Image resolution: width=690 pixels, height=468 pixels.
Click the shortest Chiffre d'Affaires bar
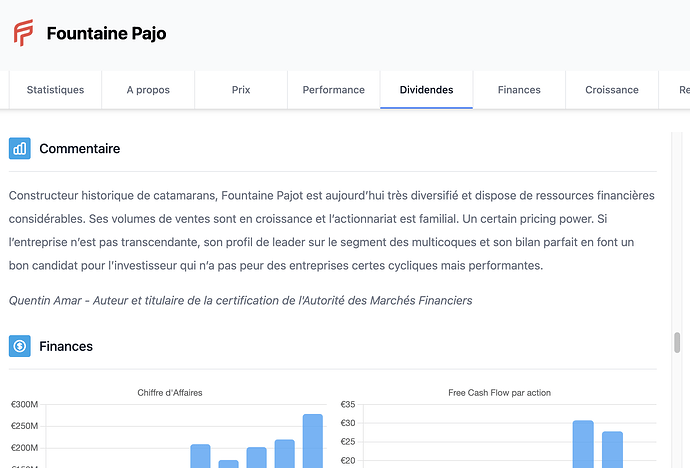tap(228, 464)
